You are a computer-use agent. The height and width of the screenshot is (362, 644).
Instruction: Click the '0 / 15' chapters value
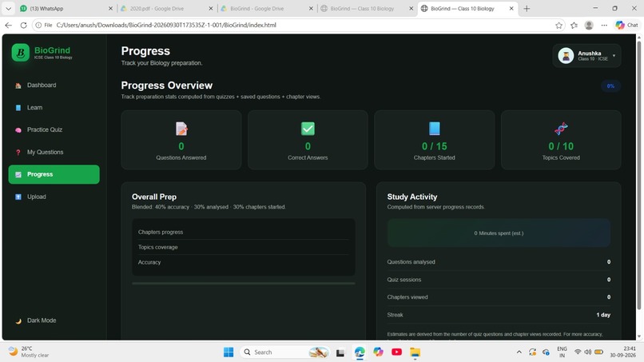click(x=434, y=146)
